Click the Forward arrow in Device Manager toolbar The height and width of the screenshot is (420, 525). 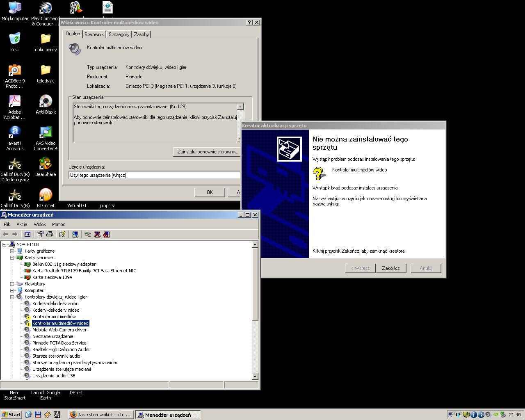coord(15,234)
